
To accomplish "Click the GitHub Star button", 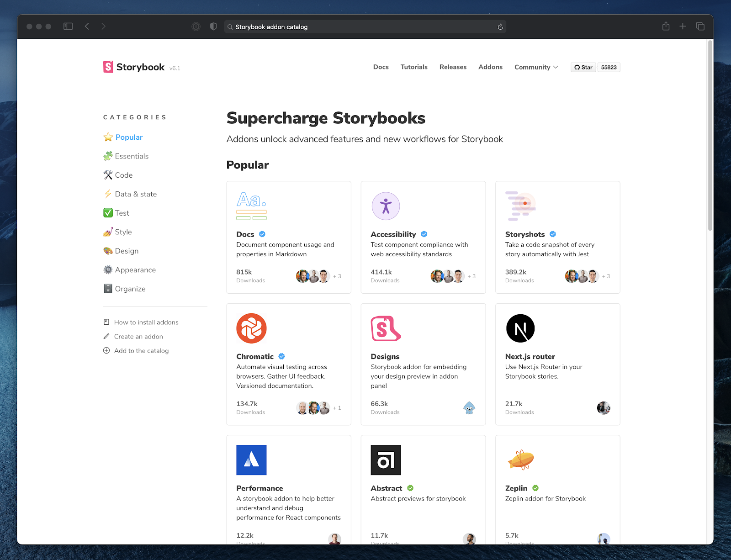I will 583,67.
